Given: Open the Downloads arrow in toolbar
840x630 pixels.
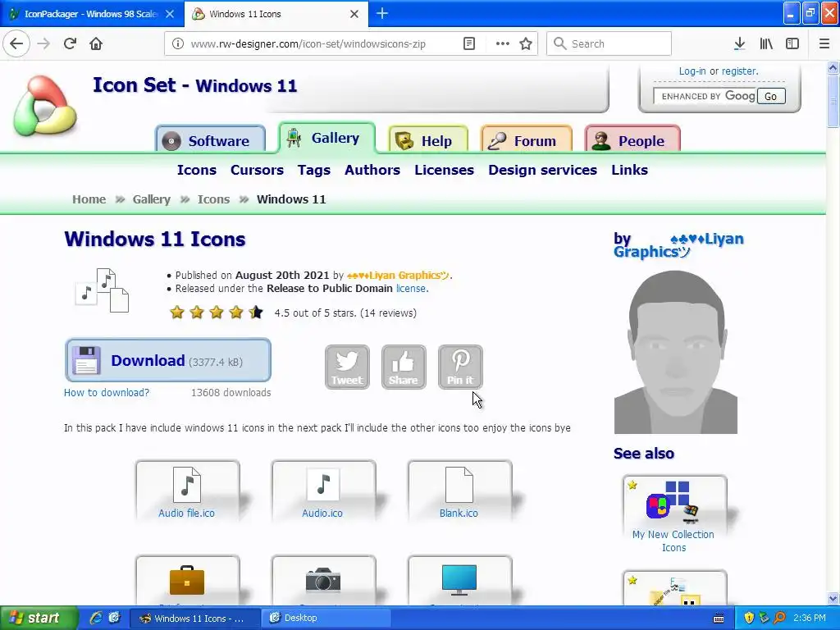Looking at the screenshot, I should pos(739,44).
